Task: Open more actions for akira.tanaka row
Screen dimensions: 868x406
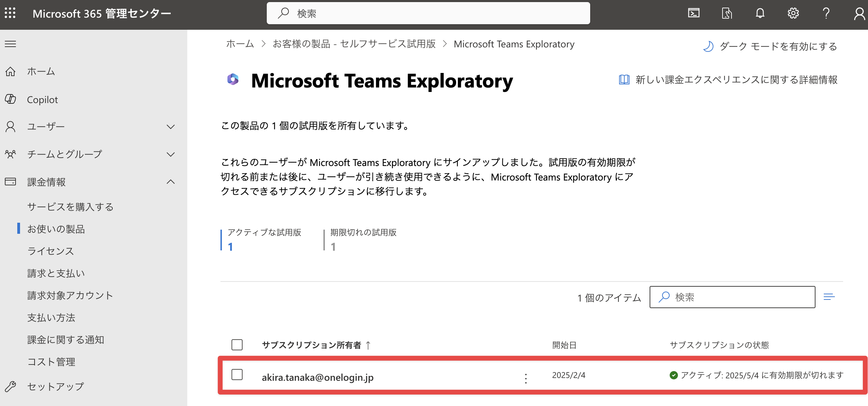Action: pos(526,378)
